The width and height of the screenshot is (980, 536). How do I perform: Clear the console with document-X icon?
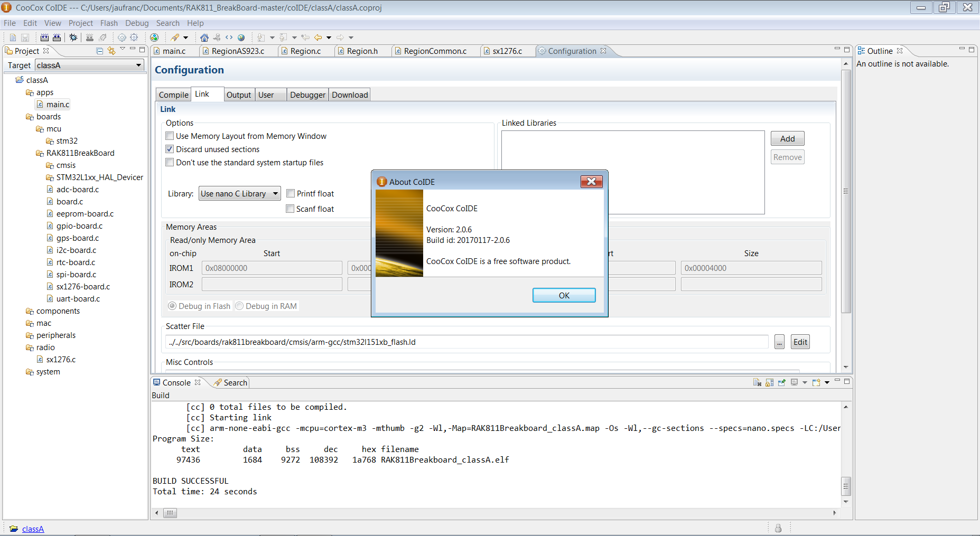757,382
